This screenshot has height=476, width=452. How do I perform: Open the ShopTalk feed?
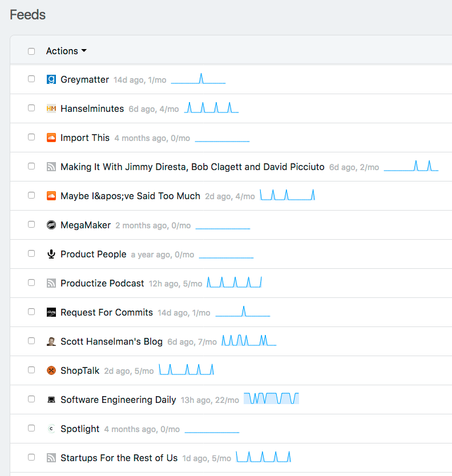click(x=80, y=370)
